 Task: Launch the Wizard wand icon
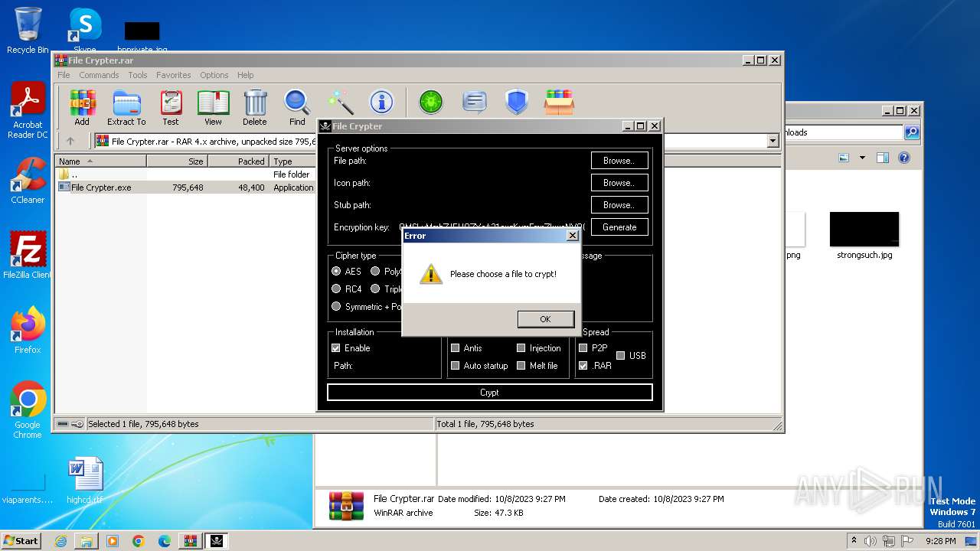tap(340, 102)
